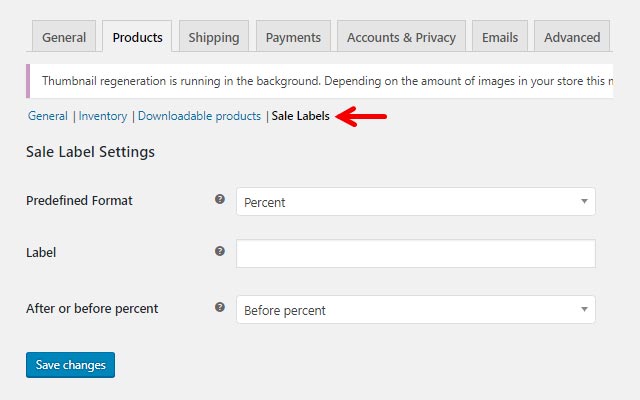Screen dimensions: 640x400
Task: Open the Advanced tab
Action: 572,36
